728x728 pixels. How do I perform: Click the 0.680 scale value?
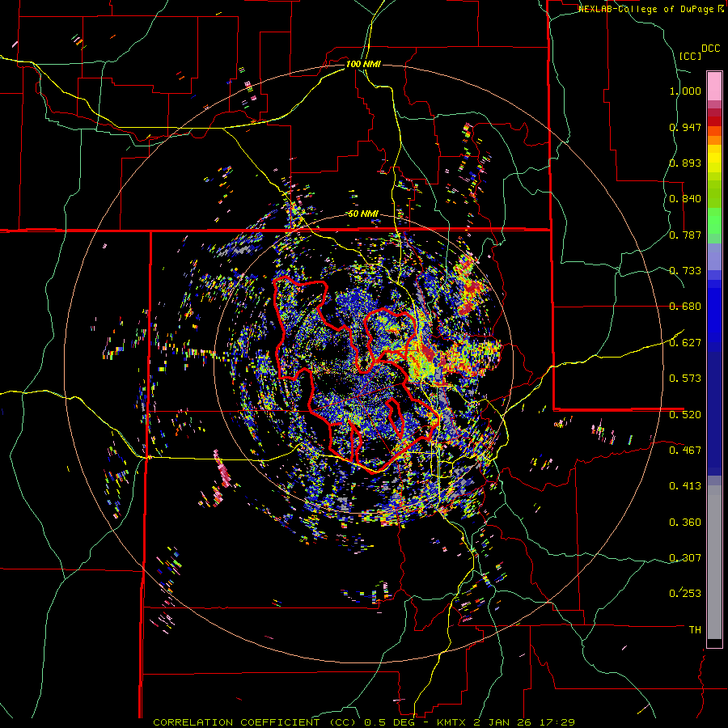pos(685,307)
